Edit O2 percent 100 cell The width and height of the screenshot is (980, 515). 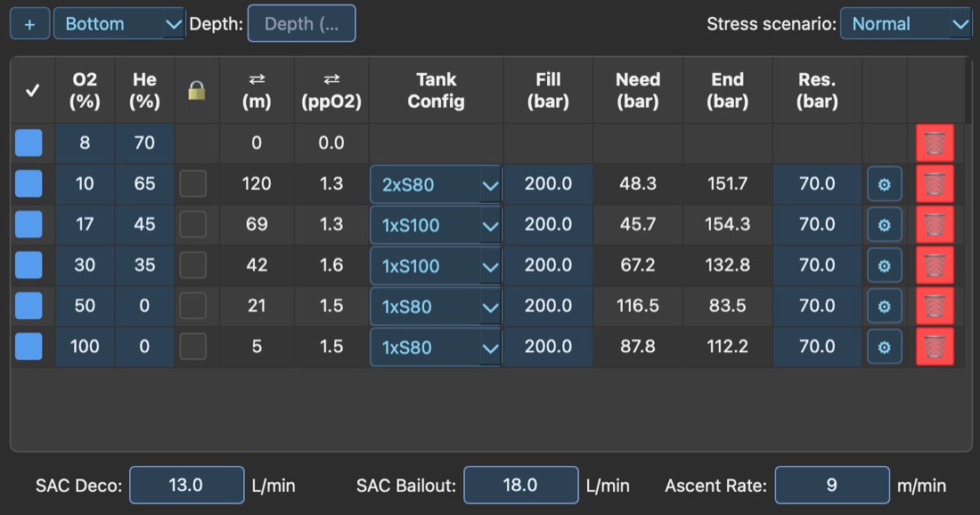(85, 347)
